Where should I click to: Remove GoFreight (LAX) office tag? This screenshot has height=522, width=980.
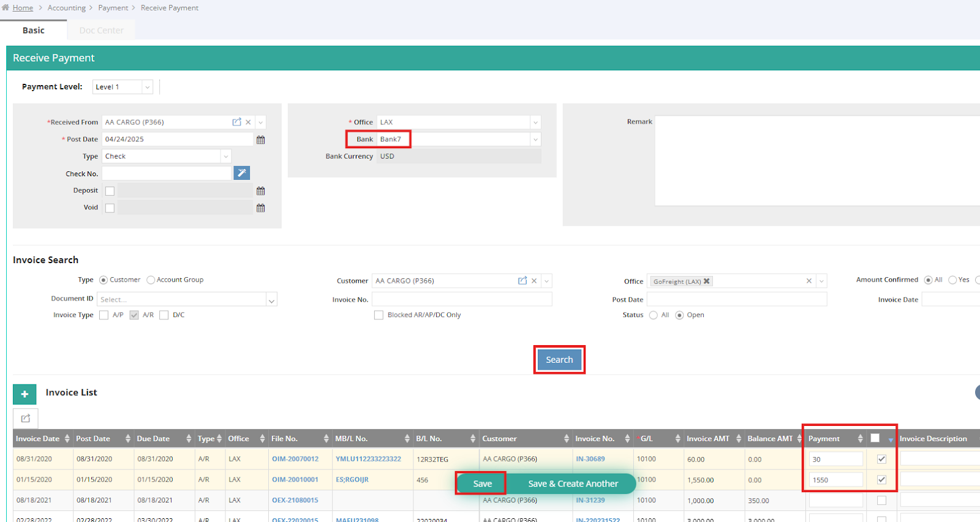coord(706,282)
